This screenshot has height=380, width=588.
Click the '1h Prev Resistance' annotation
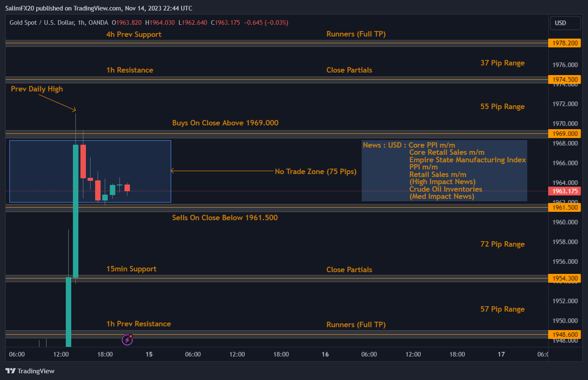[138, 324]
